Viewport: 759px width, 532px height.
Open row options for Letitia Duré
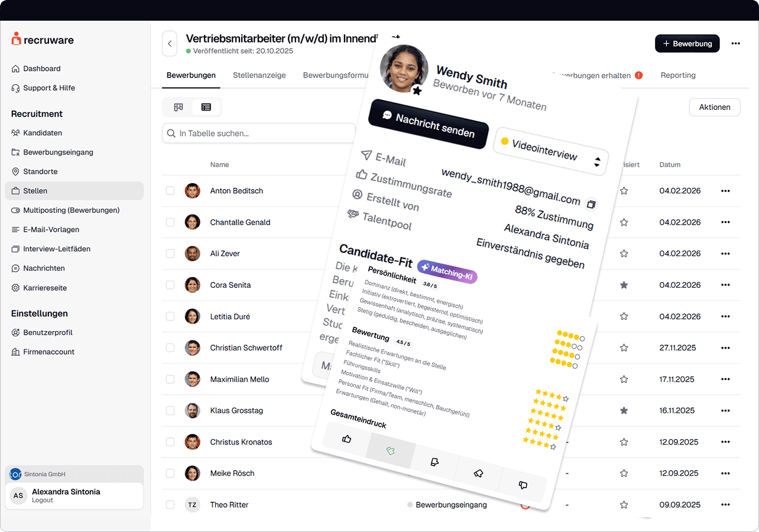pos(725,316)
